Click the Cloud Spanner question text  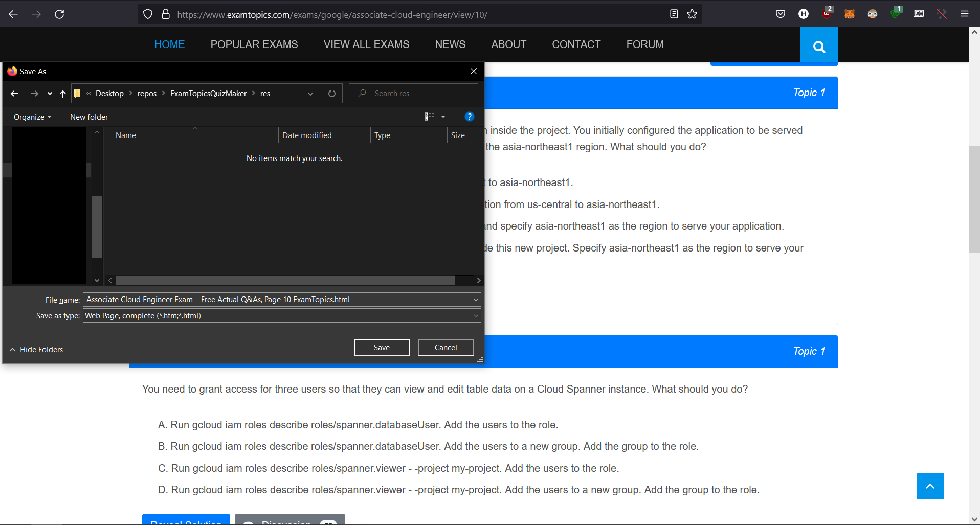(445, 389)
